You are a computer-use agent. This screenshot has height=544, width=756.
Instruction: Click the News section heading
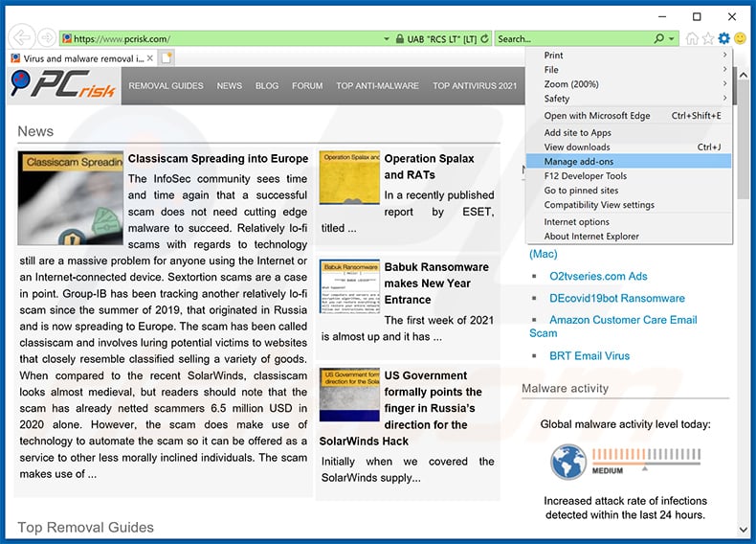[x=35, y=131]
